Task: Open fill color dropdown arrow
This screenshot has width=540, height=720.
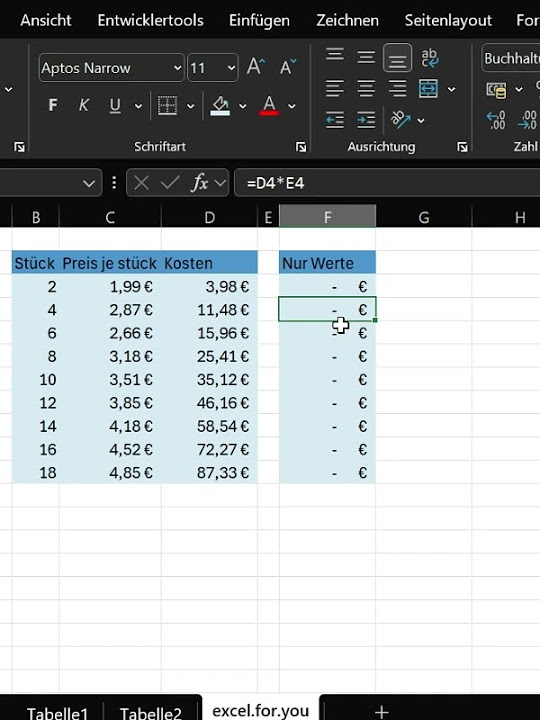Action: 242,106
